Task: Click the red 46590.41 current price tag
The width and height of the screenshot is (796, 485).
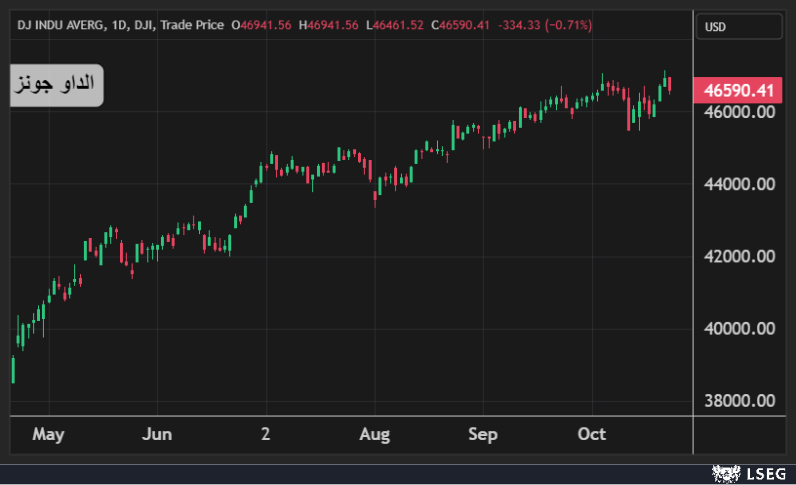Action: point(740,91)
